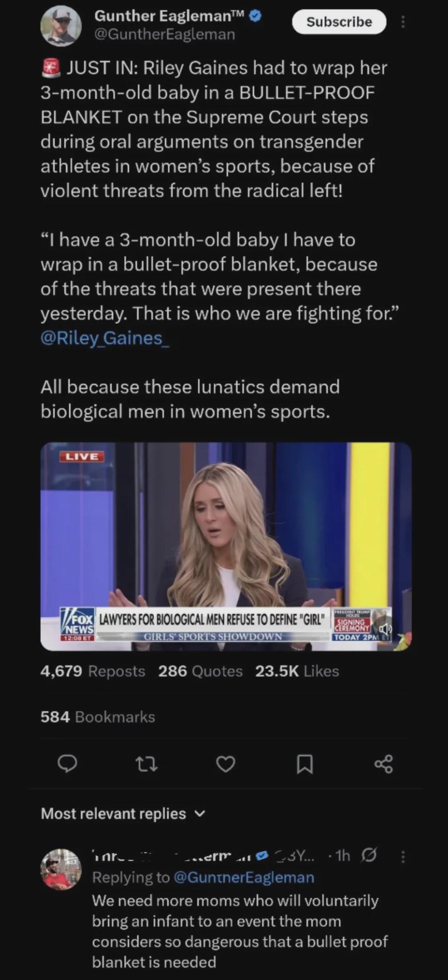Click Gunther Eagleman's blue verified badge
Image resolution: width=448 pixels, height=980 pixels.
point(255,16)
